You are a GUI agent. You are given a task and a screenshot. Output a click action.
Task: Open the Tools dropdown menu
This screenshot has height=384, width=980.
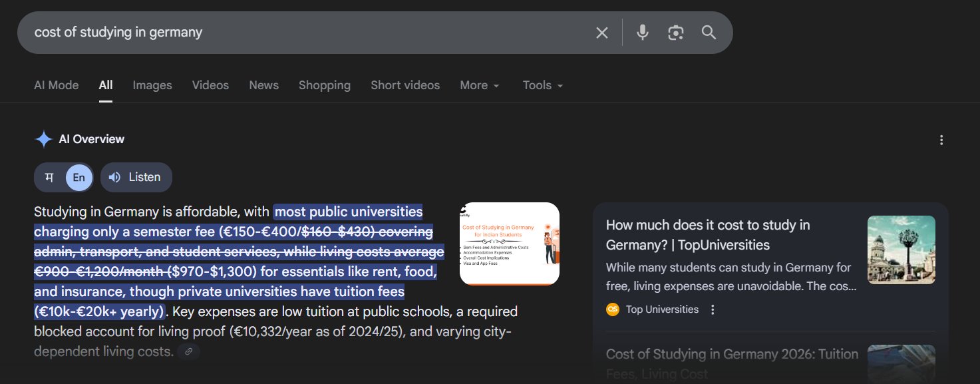542,85
